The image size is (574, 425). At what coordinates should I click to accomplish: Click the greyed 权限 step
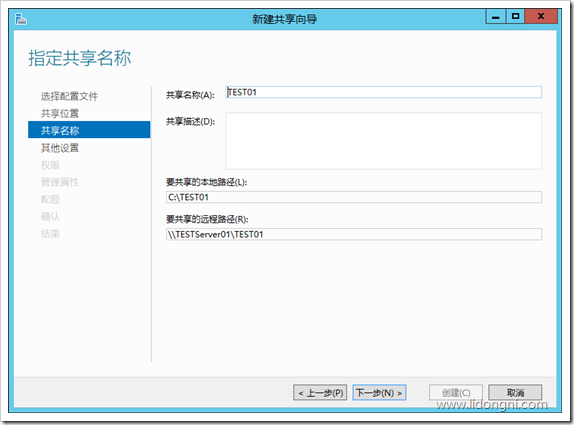(x=50, y=165)
